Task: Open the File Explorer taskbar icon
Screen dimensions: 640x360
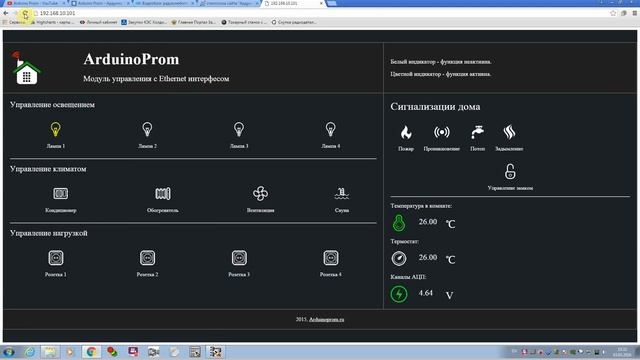Action: 49,352
